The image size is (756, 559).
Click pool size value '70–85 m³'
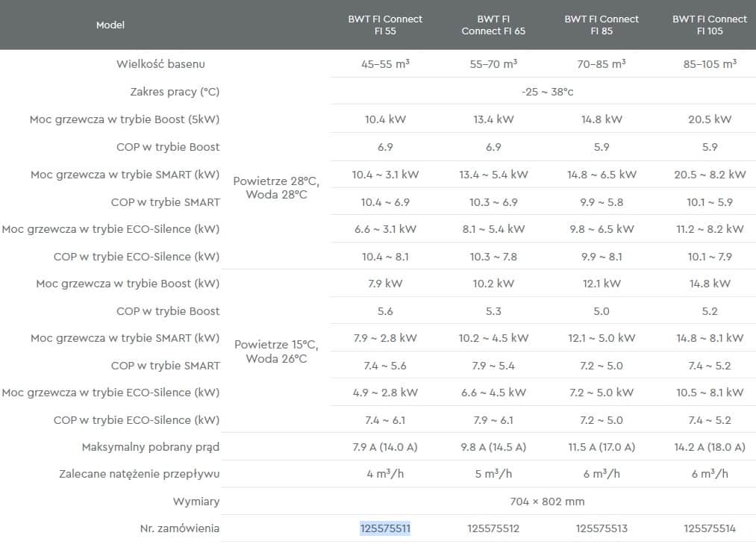click(x=602, y=63)
